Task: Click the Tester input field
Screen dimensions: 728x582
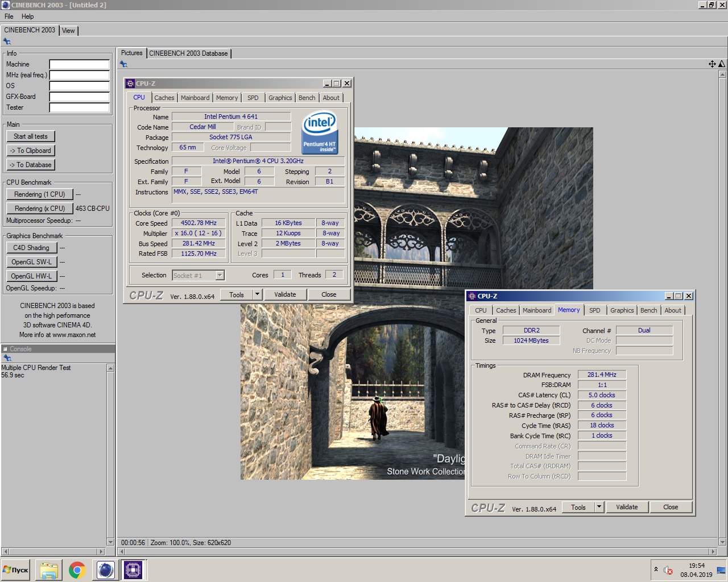Action: tap(79, 107)
